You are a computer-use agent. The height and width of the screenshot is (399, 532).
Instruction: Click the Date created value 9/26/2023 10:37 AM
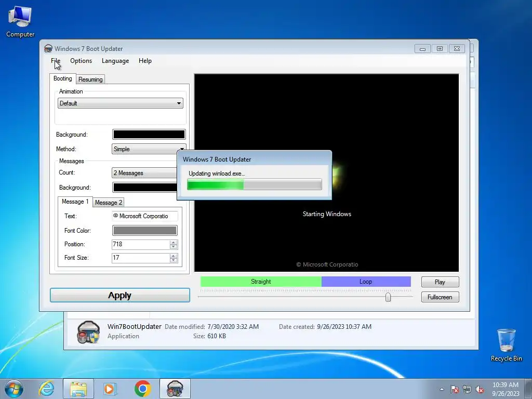pos(344,327)
